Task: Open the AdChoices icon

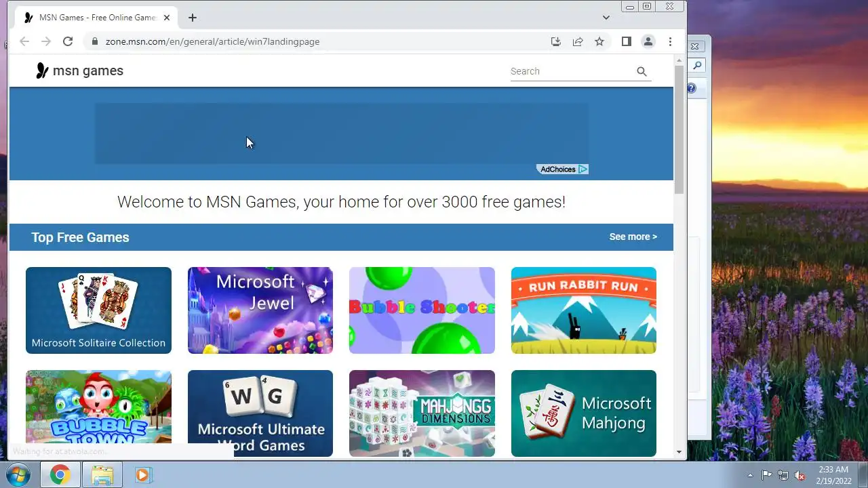Action: [x=583, y=169]
